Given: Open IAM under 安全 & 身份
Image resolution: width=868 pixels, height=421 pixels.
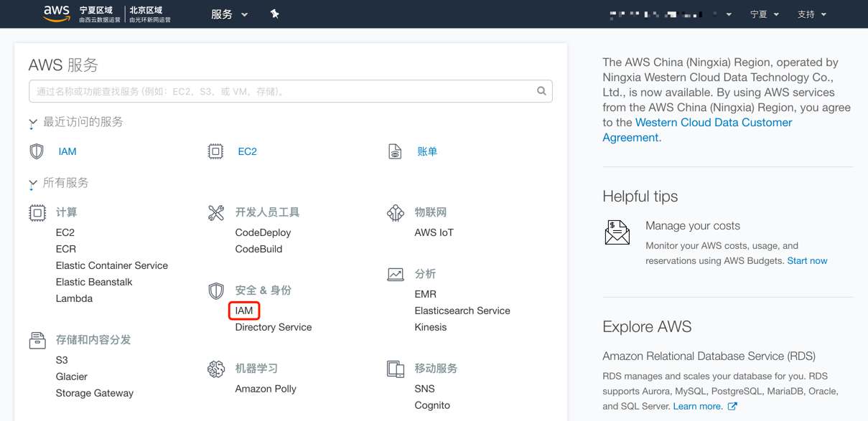Looking at the screenshot, I should point(244,311).
